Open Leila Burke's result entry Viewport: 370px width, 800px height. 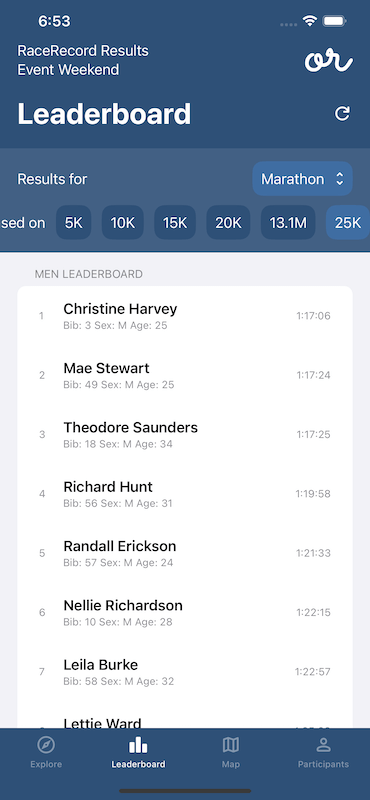point(185,672)
